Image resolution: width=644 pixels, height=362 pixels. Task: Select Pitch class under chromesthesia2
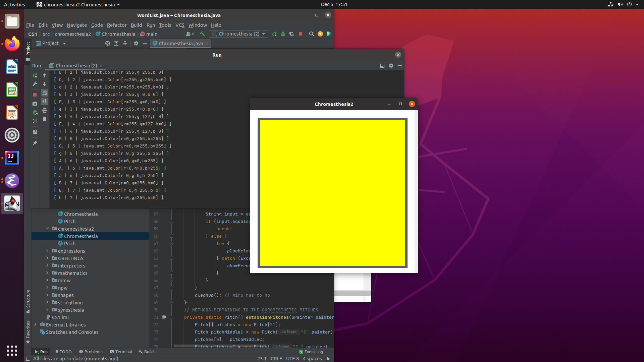tap(70, 243)
